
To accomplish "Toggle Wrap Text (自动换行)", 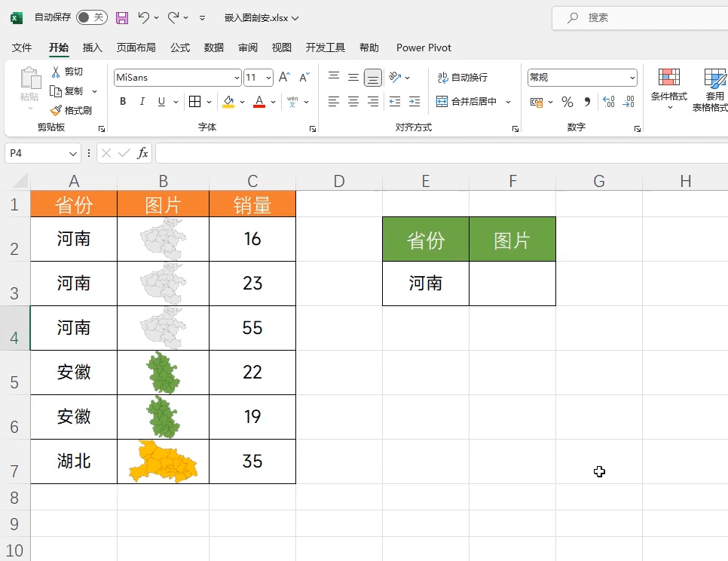I will pyautogui.click(x=463, y=78).
